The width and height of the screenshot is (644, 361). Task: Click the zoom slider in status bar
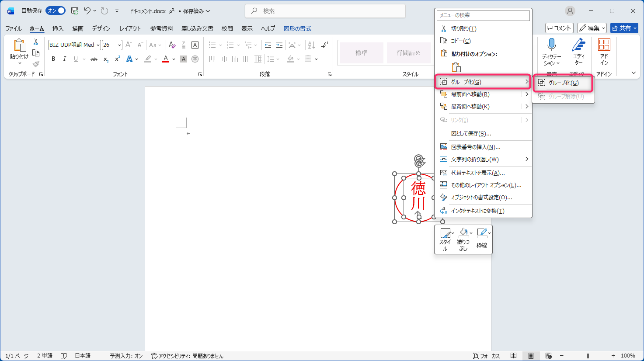point(588,356)
